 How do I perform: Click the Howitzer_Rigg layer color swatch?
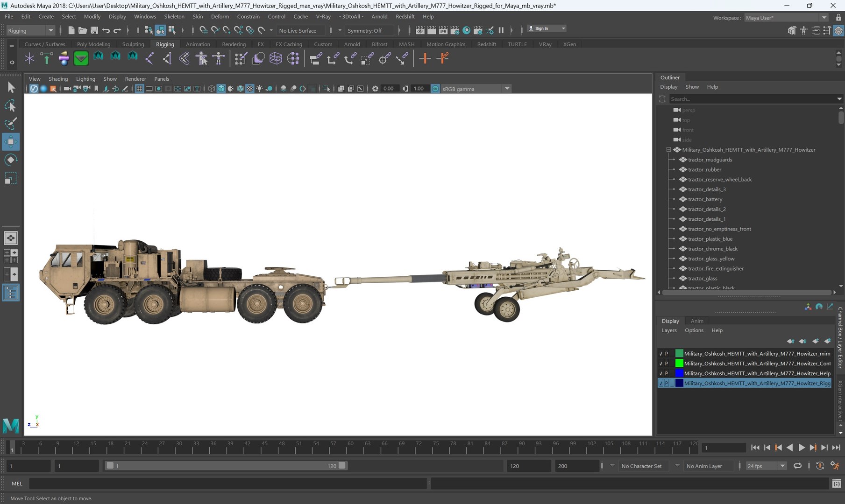coord(679,383)
